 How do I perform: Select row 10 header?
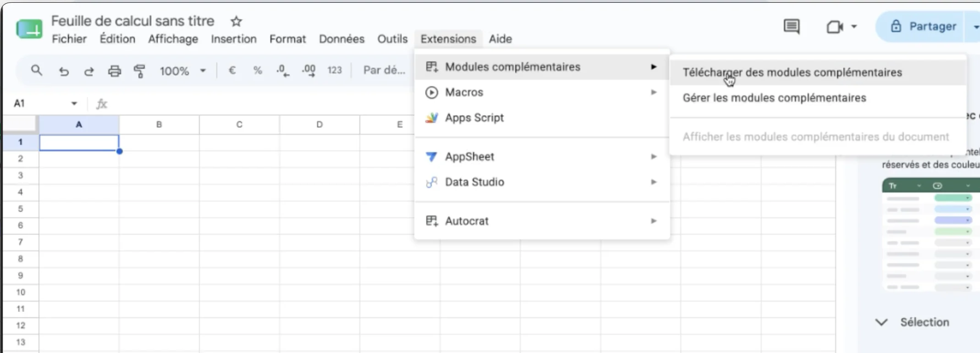(x=20, y=292)
